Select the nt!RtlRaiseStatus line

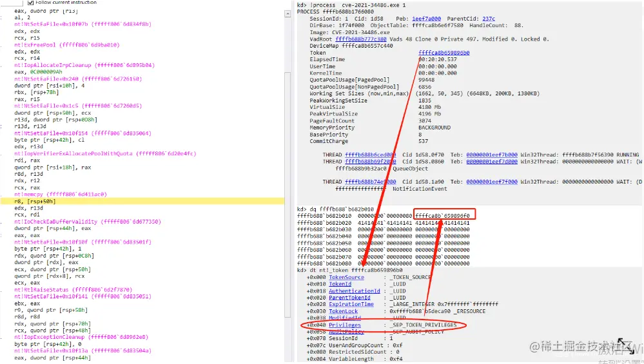[73, 289]
